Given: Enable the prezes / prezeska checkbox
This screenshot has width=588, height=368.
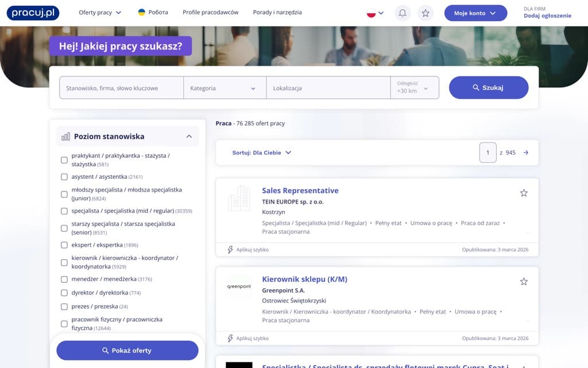Looking at the screenshot, I should pos(64,306).
